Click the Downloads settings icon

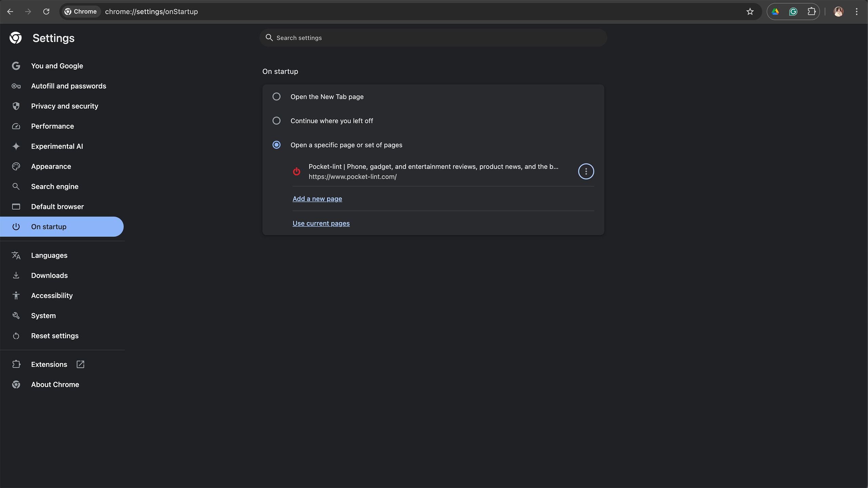(x=16, y=275)
